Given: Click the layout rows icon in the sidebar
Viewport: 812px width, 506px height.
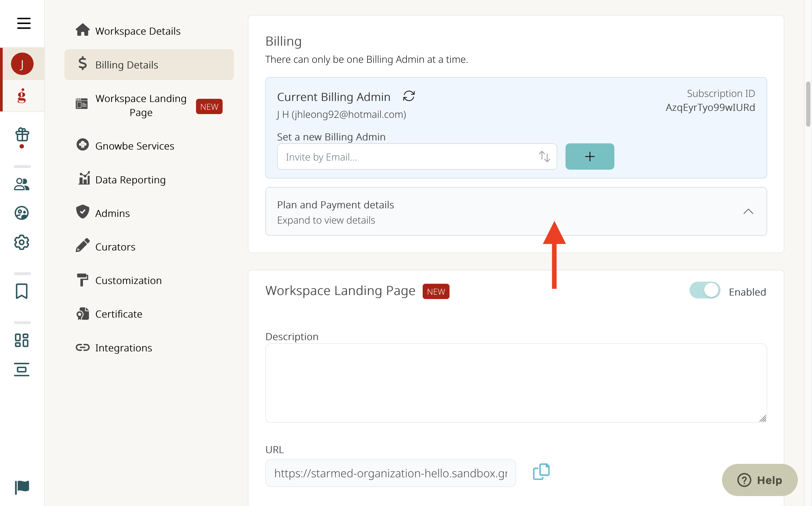Looking at the screenshot, I should [22, 369].
